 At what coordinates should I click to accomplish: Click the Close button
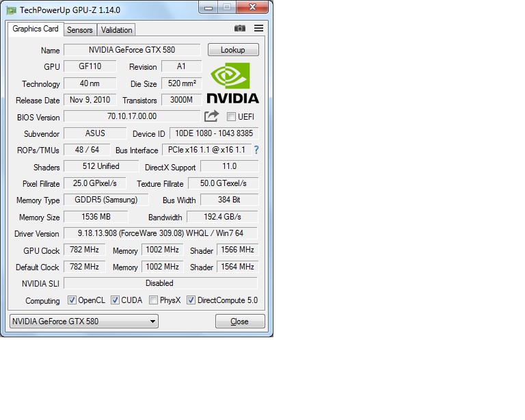(x=240, y=321)
